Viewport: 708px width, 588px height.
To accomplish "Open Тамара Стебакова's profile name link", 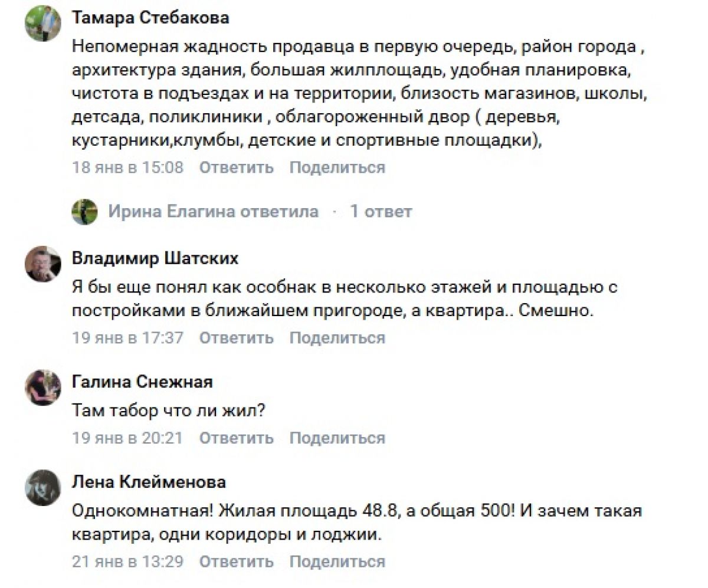I will coord(150,18).
